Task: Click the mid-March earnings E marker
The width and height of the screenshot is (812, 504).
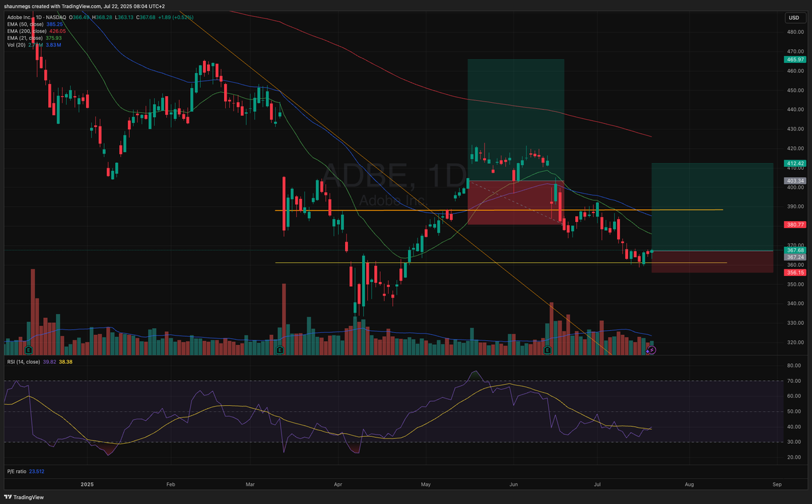Action: (280, 350)
